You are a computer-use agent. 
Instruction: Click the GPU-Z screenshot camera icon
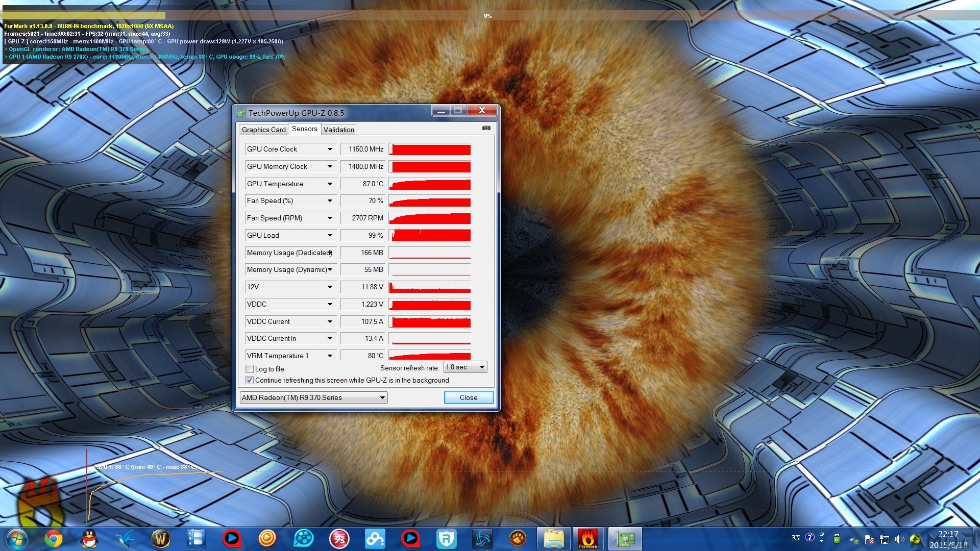pyautogui.click(x=486, y=128)
